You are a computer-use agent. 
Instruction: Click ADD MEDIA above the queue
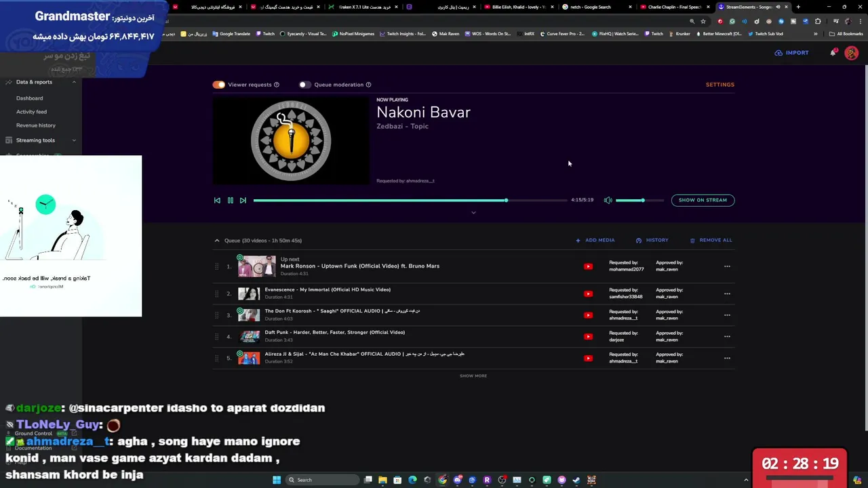(x=595, y=240)
